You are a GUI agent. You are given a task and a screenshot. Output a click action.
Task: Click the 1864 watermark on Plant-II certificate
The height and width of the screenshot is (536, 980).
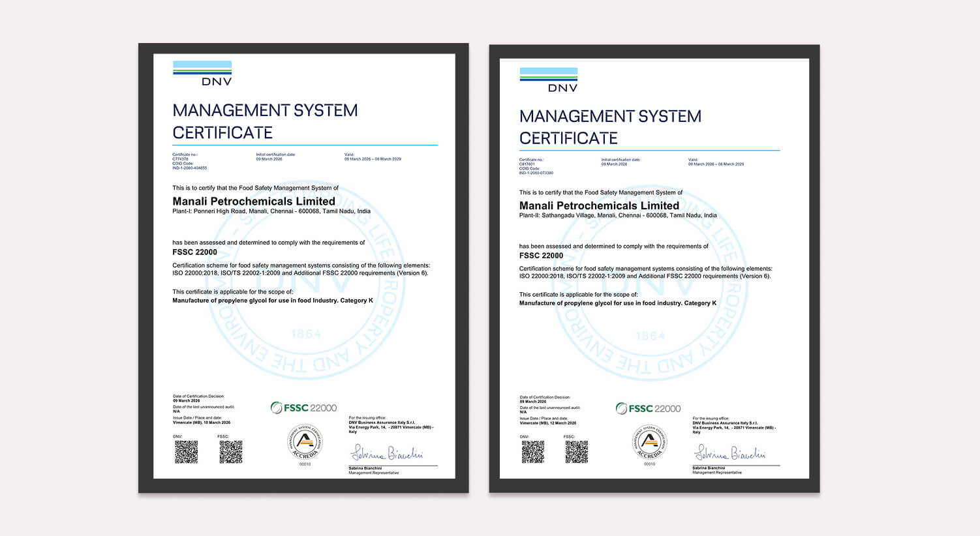pyautogui.click(x=651, y=336)
